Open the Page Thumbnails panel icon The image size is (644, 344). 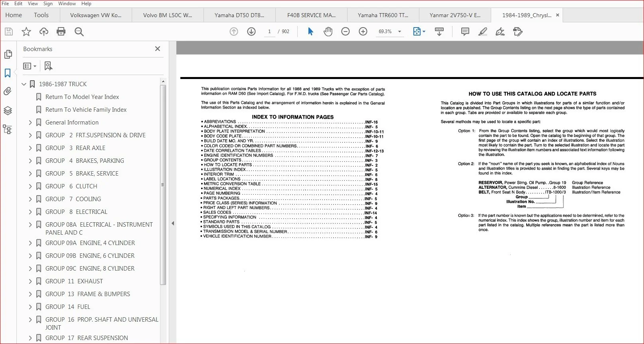click(8, 54)
